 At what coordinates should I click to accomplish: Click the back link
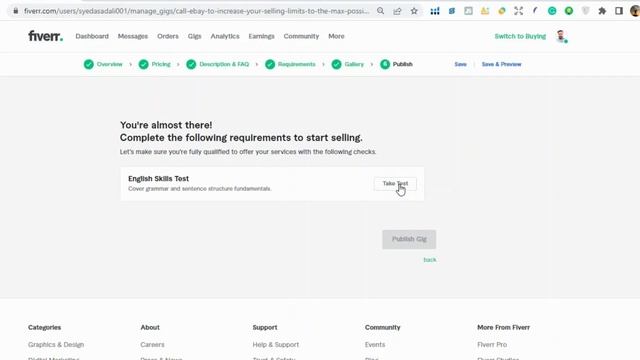click(x=430, y=260)
